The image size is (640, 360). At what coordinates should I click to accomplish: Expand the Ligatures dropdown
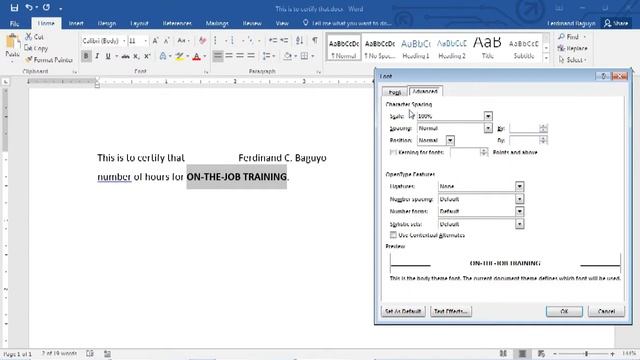(519, 186)
